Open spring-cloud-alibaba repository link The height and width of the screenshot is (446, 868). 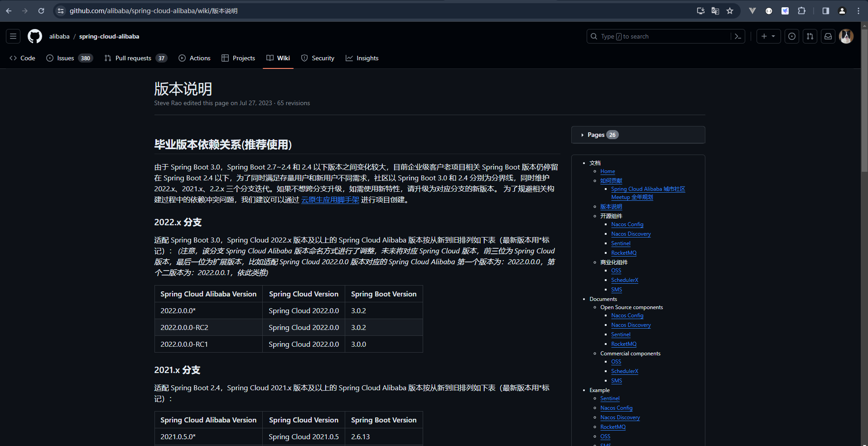(109, 36)
